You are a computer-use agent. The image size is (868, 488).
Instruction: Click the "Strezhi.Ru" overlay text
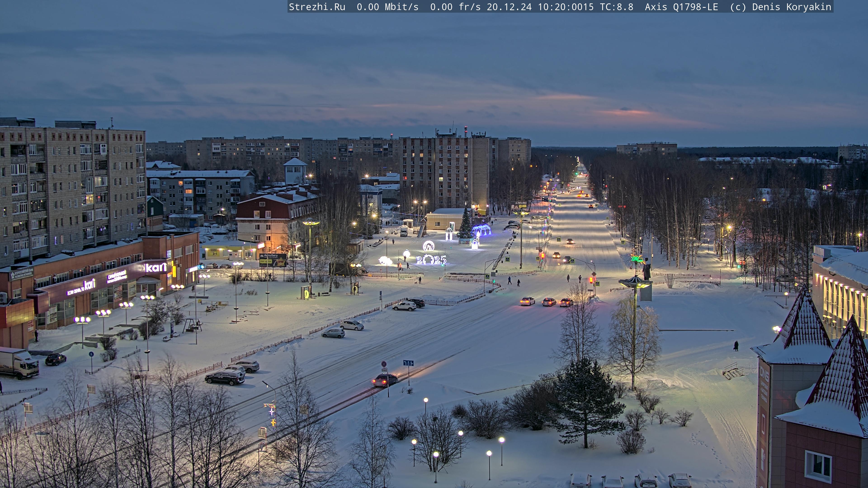click(x=317, y=7)
